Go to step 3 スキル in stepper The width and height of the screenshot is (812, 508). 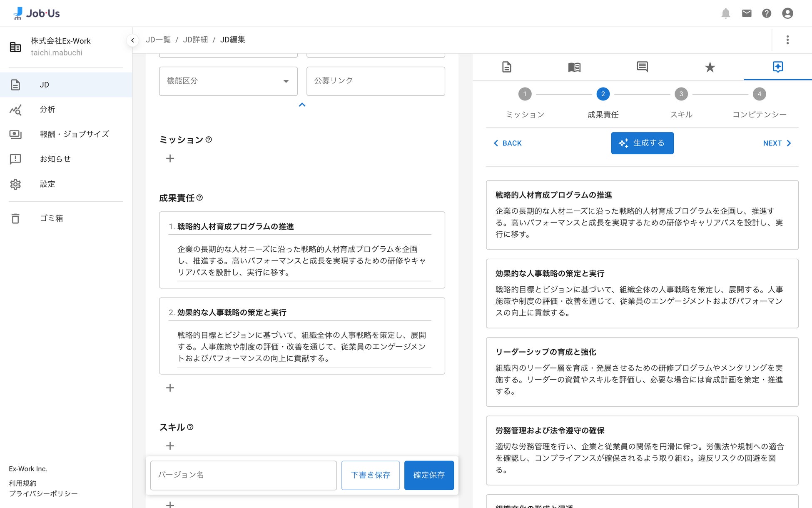point(681,94)
